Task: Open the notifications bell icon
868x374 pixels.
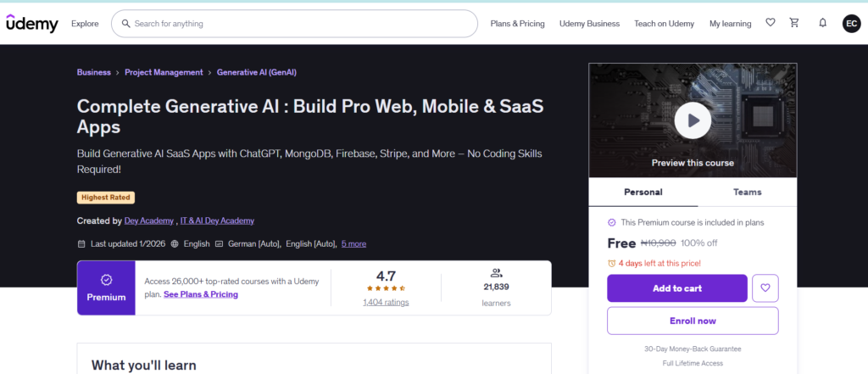Action: [822, 23]
